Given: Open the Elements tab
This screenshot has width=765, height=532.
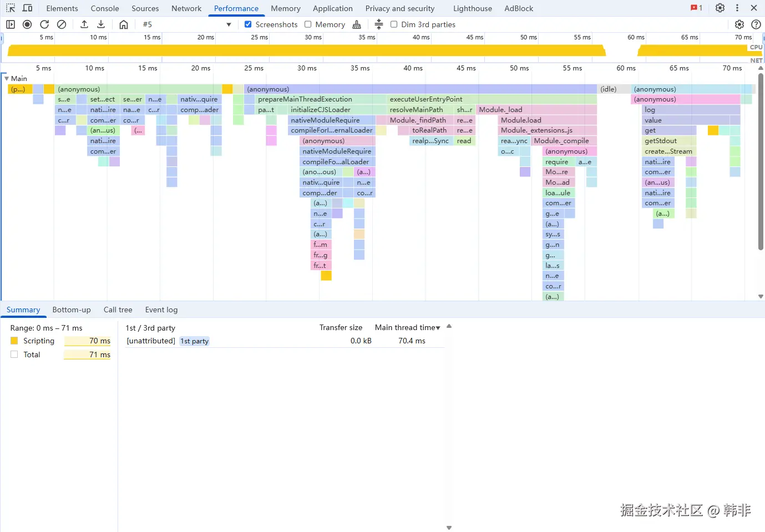Looking at the screenshot, I should pyautogui.click(x=62, y=8).
